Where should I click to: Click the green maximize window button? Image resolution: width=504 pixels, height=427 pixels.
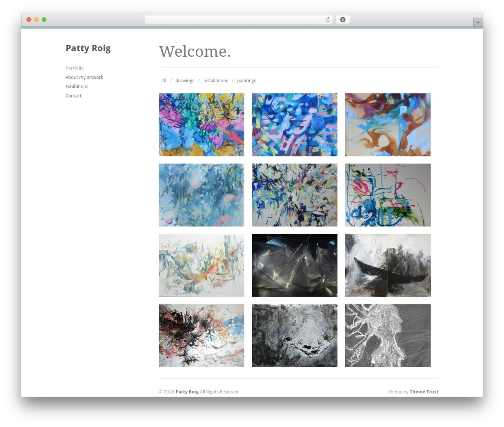(44, 20)
